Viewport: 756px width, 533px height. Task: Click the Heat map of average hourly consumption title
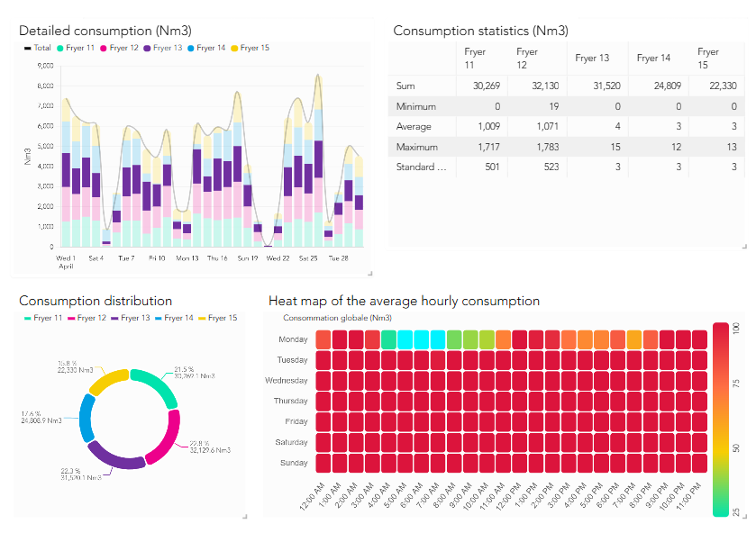404,301
